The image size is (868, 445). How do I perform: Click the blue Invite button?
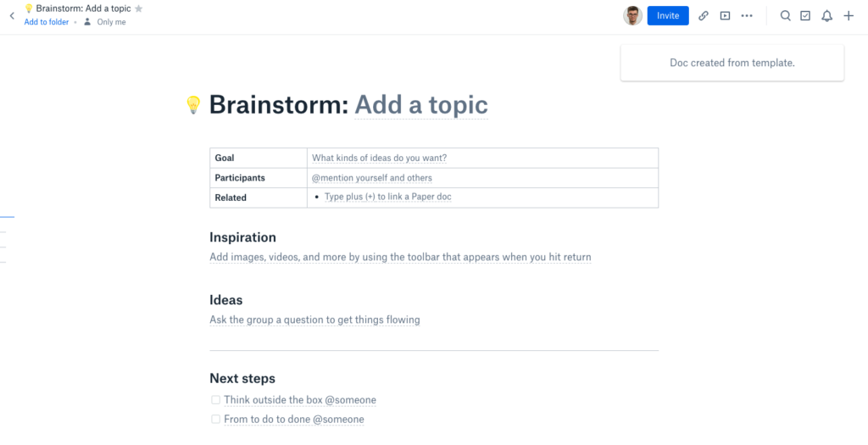pos(668,15)
